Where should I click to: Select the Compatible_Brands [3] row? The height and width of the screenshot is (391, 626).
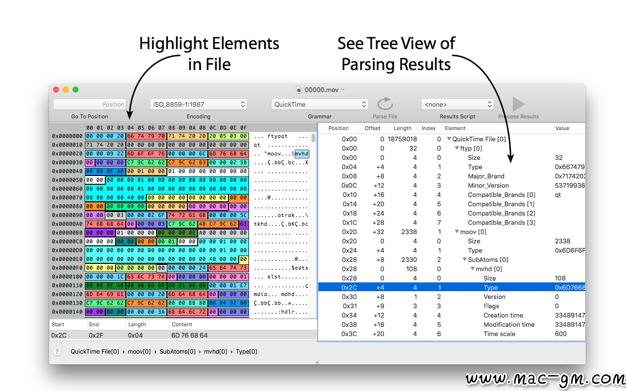(x=452, y=222)
